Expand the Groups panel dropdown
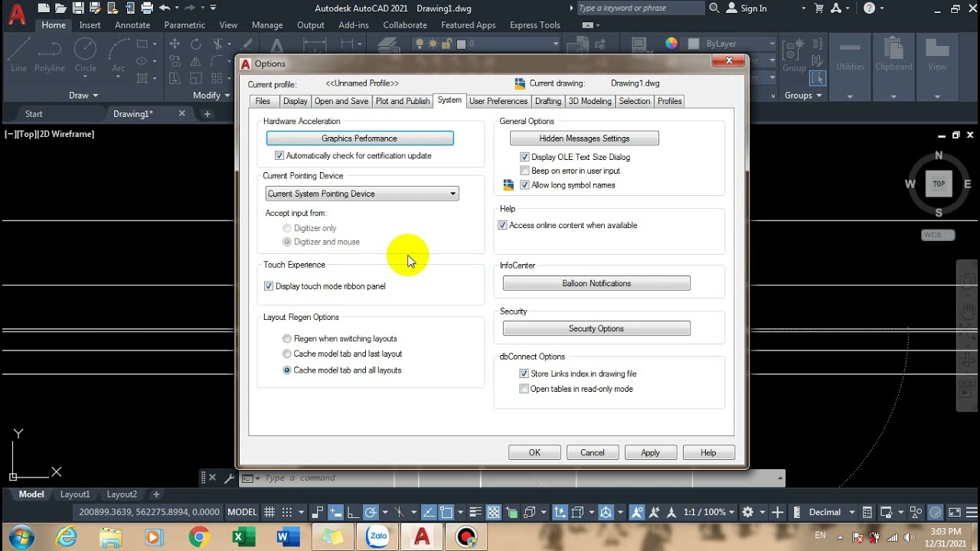The width and height of the screenshot is (980, 551). (803, 96)
